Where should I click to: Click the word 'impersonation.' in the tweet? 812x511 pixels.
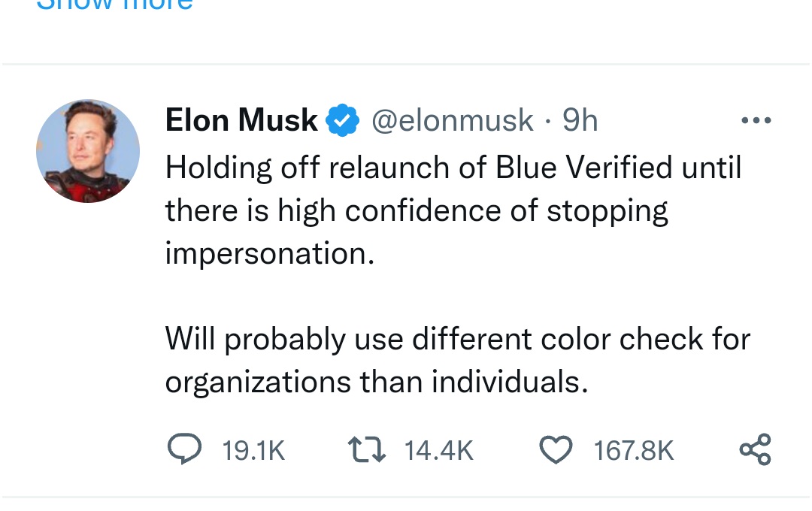(x=269, y=254)
